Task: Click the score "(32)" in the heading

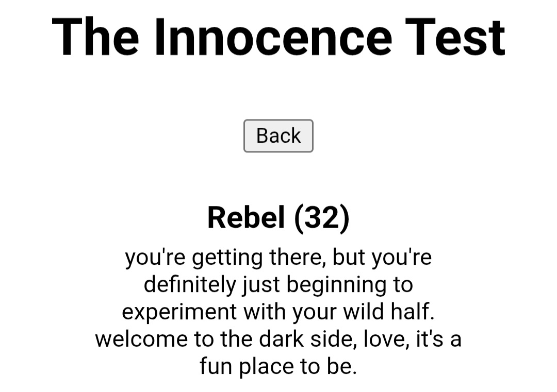Action: tap(322, 217)
